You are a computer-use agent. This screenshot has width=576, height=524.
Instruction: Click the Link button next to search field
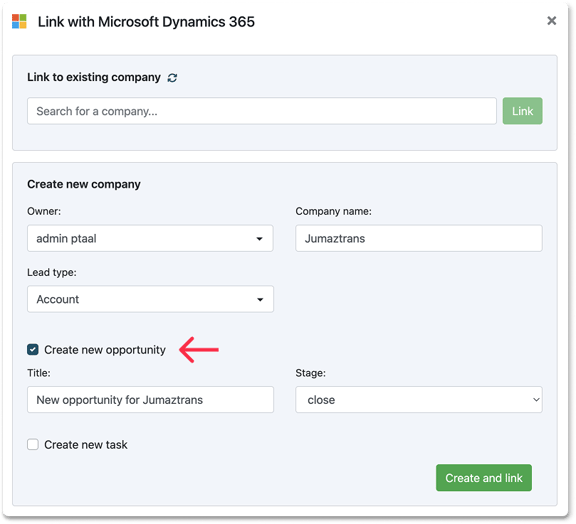pyautogui.click(x=522, y=111)
